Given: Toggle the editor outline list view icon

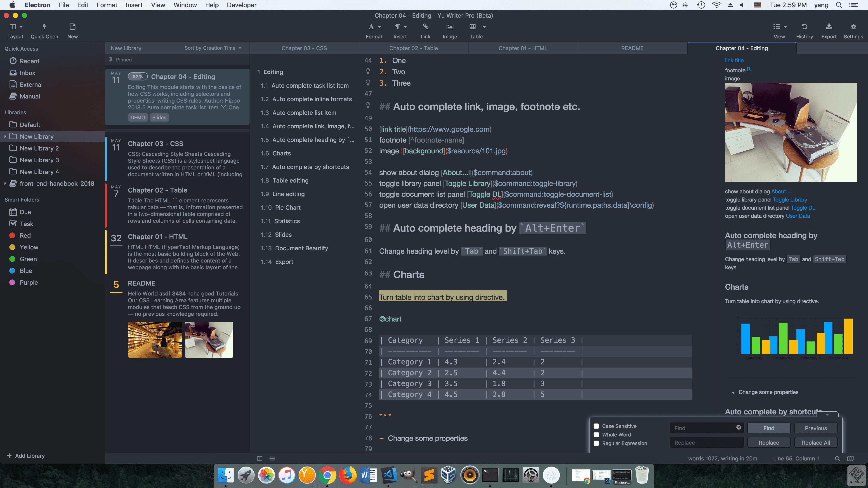Looking at the screenshot, I should [272, 459].
